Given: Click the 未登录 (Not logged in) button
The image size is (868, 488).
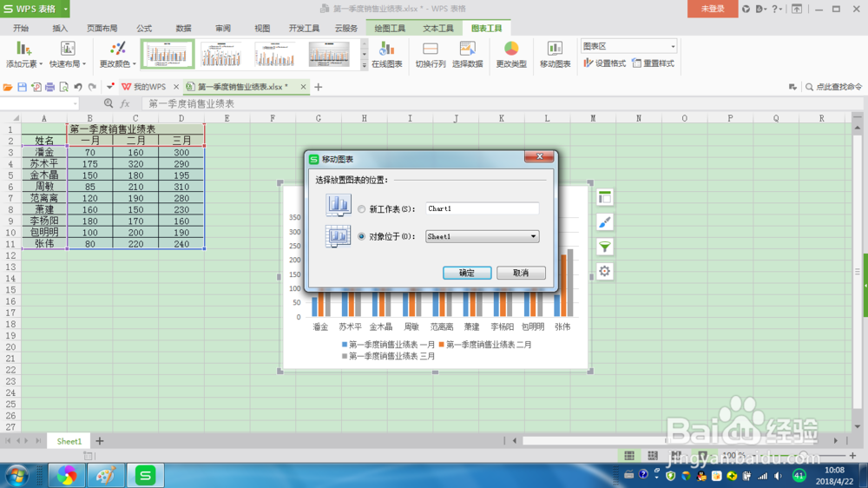Looking at the screenshot, I should pos(713,9).
